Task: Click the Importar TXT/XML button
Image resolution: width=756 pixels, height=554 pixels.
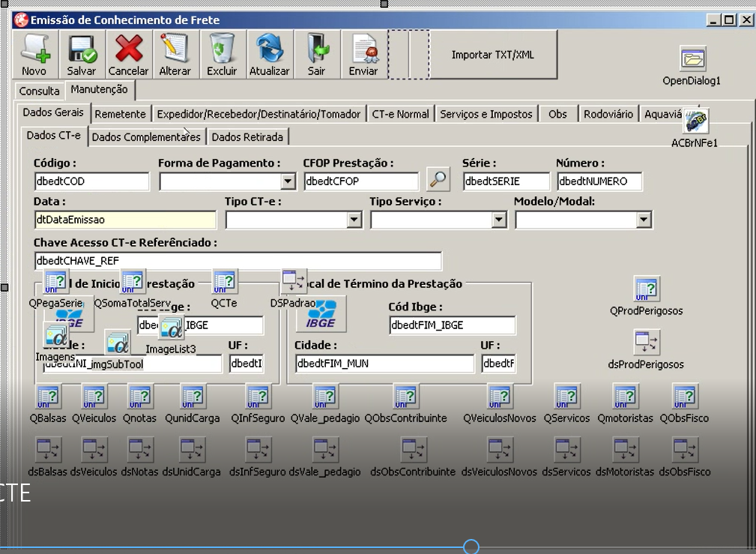Action: click(x=493, y=55)
